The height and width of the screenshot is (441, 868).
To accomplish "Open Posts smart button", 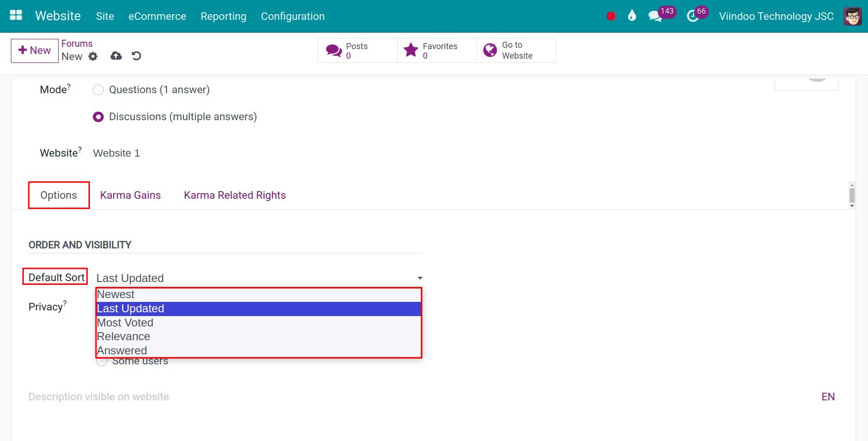I will coord(358,51).
